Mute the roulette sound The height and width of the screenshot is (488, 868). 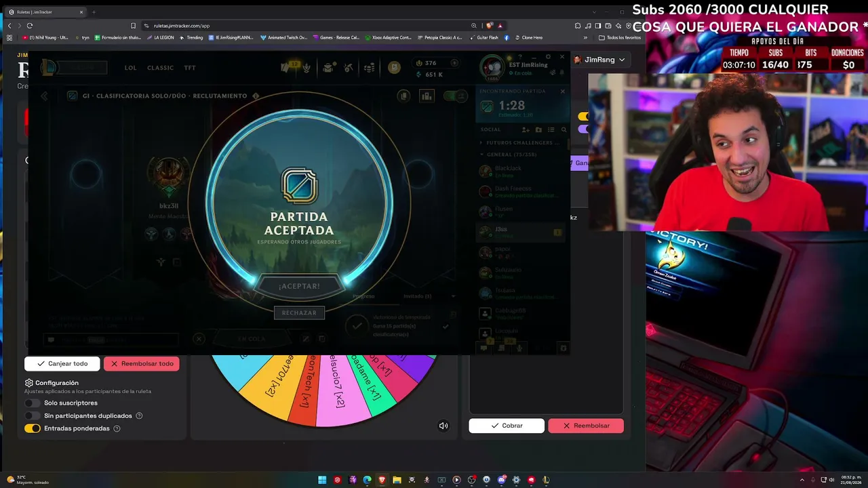[443, 426]
